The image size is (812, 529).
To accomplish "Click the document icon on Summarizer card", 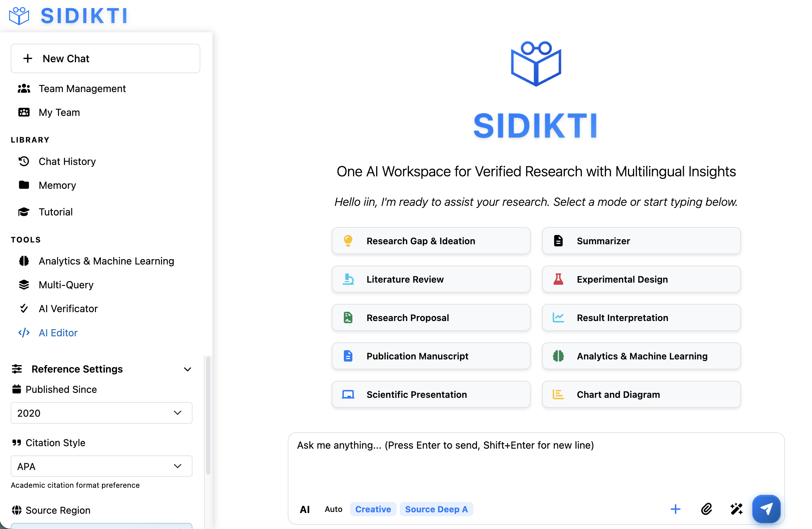I will click(558, 241).
